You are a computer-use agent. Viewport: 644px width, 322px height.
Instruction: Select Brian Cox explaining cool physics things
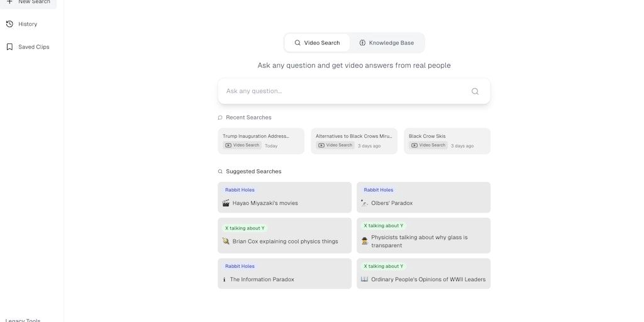[284, 235]
